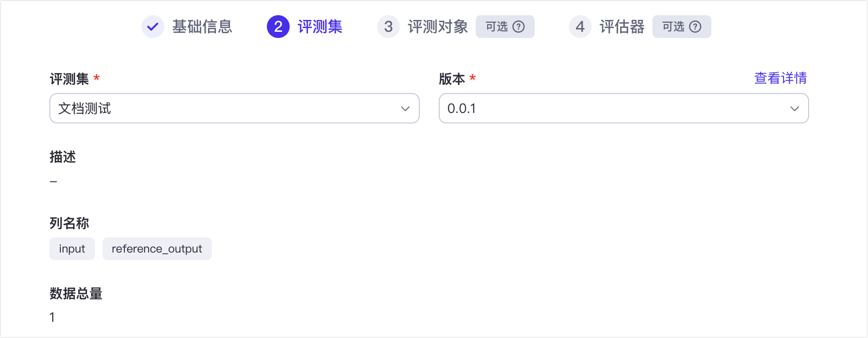Expand the 版本 dropdown chevron
Screen dimensions: 868x338
coord(794,109)
